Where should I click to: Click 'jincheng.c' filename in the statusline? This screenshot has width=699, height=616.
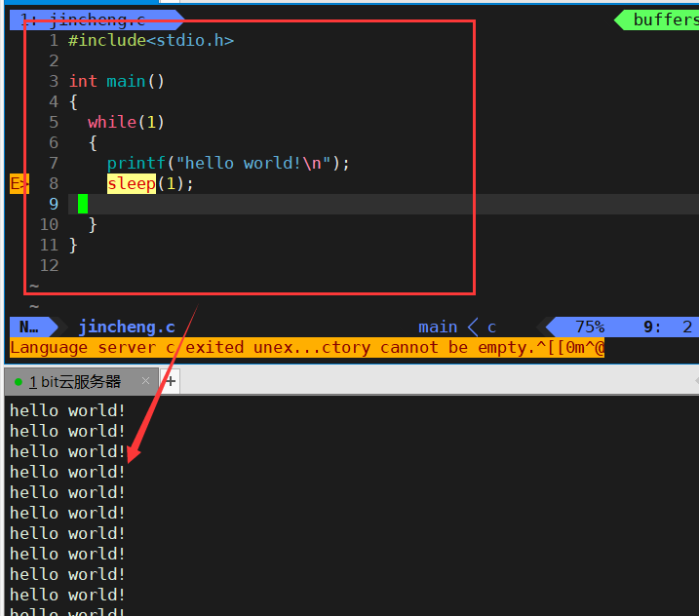tap(127, 327)
